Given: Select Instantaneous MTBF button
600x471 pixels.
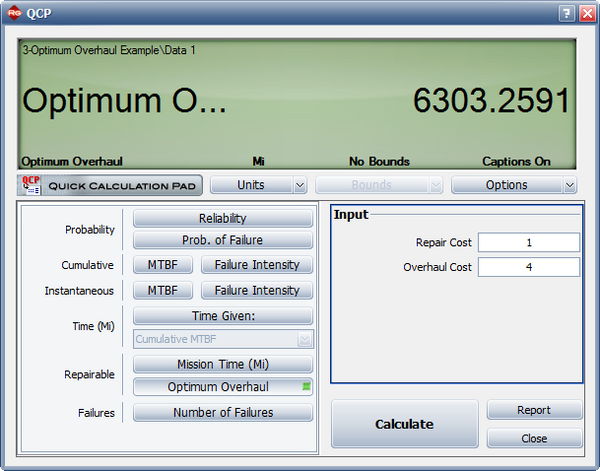Looking at the screenshot, I should coord(163,290).
